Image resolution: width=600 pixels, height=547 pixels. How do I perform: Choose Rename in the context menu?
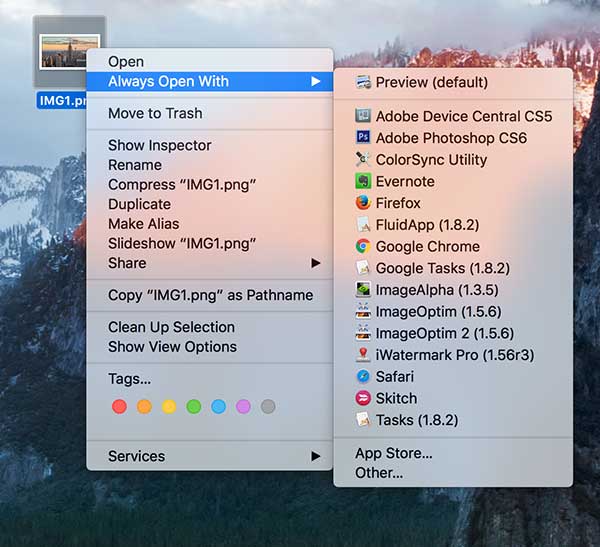210,165
